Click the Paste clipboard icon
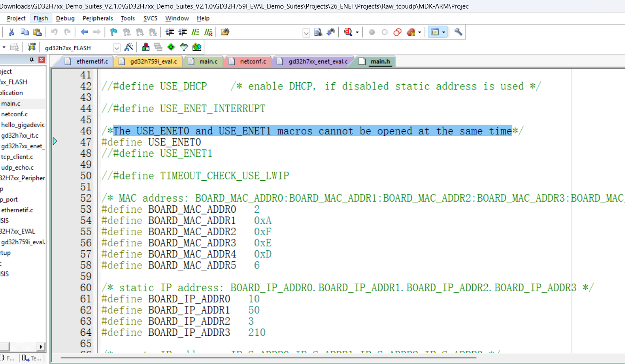Viewport: 625px width, 364px height. [38, 32]
